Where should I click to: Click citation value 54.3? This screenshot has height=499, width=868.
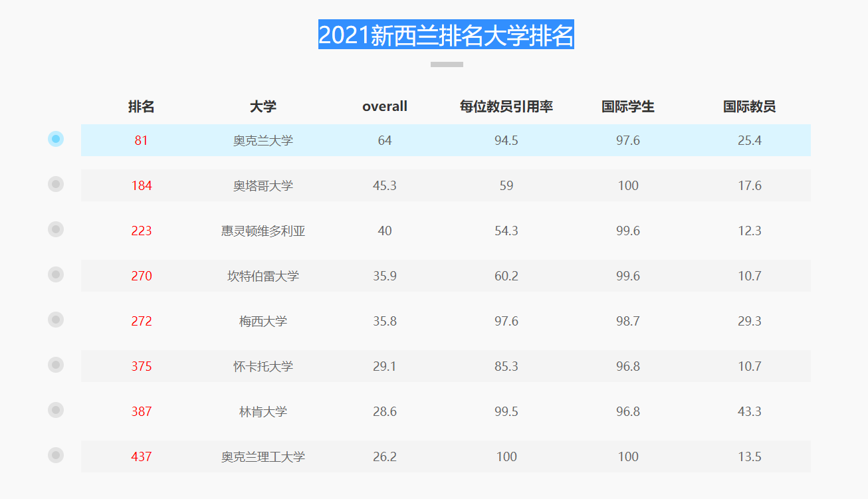pos(506,231)
